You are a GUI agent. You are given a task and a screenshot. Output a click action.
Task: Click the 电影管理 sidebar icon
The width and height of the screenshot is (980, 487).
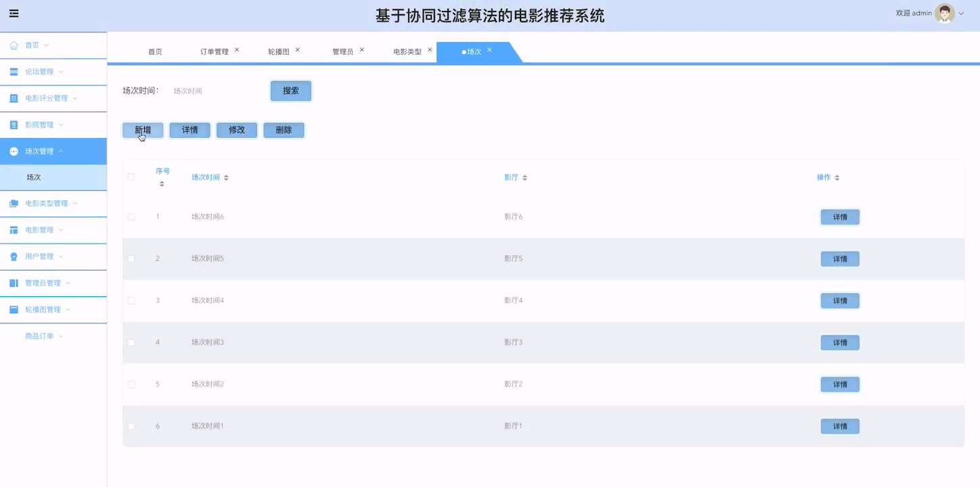pyautogui.click(x=14, y=230)
